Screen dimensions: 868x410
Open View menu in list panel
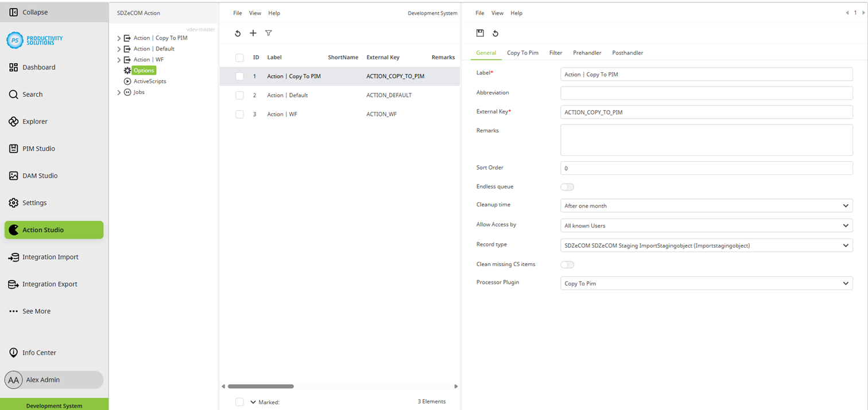tap(255, 13)
